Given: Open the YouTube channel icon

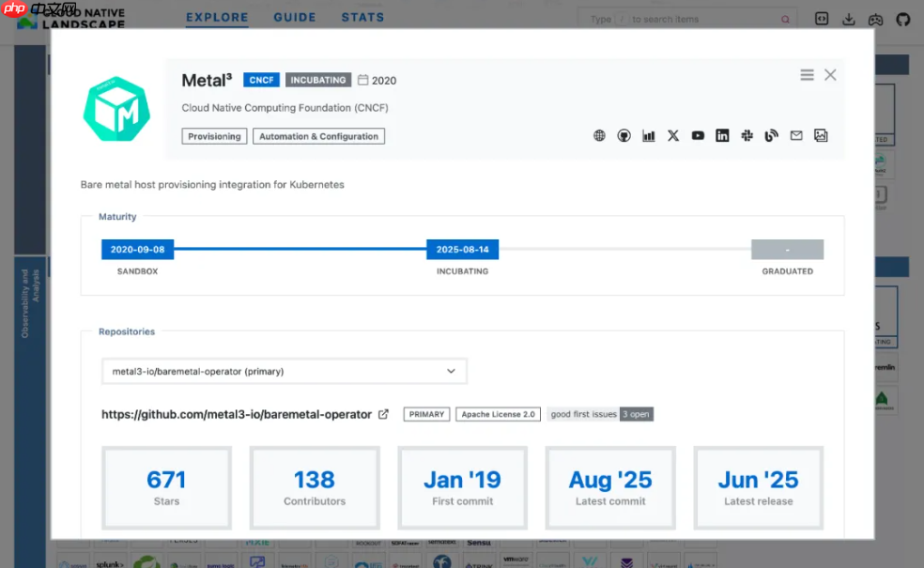Looking at the screenshot, I should click(x=698, y=136).
